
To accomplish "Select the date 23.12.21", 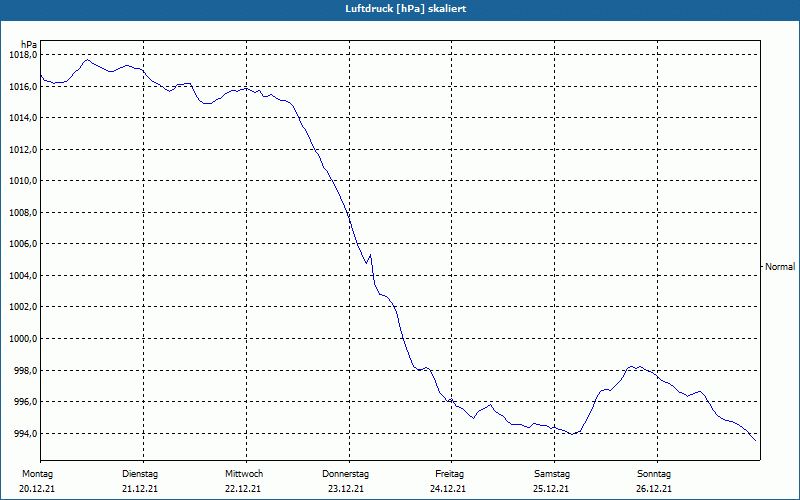I will [x=345, y=489].
